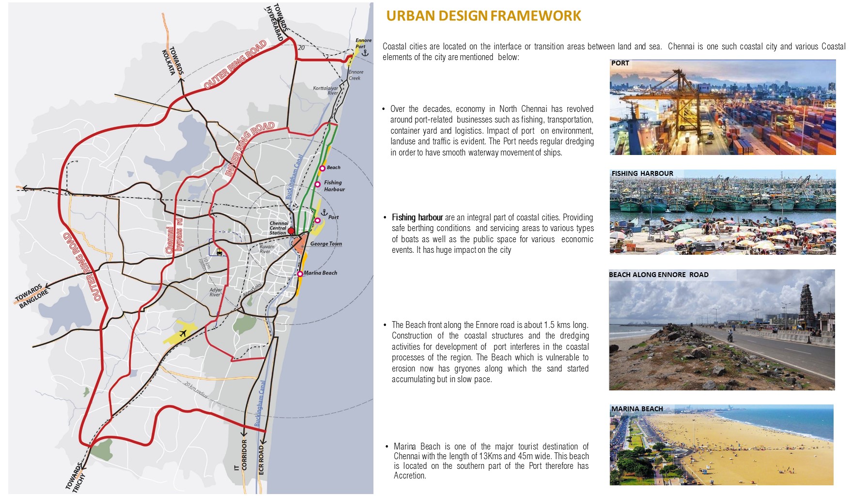
Task: Click the 10 km radius label
Action: (x=205, y=263)
